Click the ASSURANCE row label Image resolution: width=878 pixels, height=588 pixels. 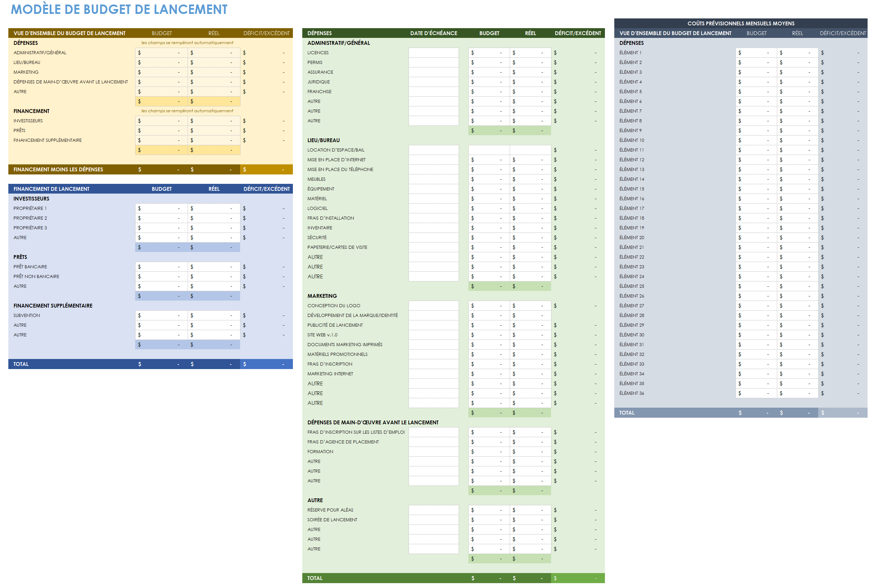pyautogui.click(x=320, y=72)
